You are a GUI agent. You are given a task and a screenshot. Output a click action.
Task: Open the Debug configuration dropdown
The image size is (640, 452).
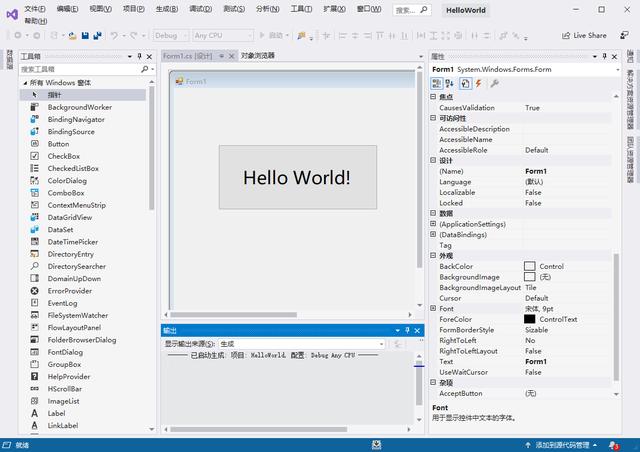tap(169, 35)
